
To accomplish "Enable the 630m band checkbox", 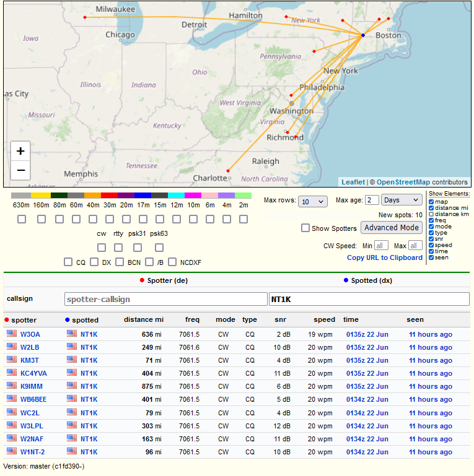I will coord(22,219).
